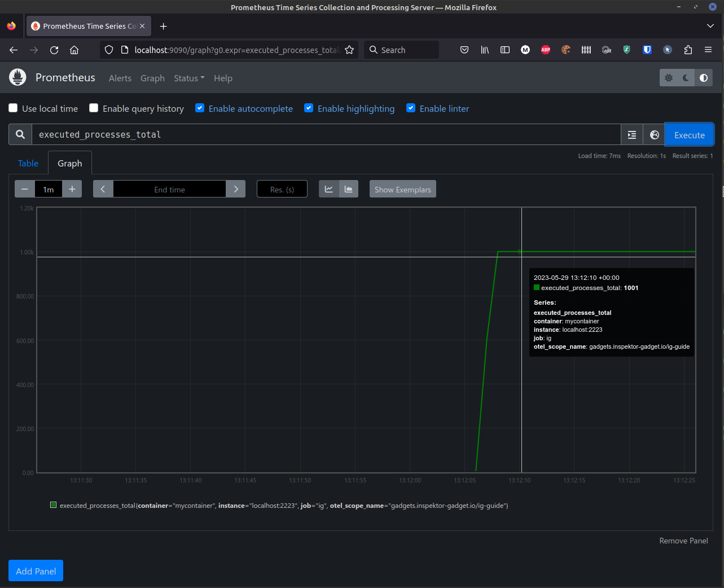The image size is (724, 588).
Task: Click the Add Panel button
Action: [36, 571]
